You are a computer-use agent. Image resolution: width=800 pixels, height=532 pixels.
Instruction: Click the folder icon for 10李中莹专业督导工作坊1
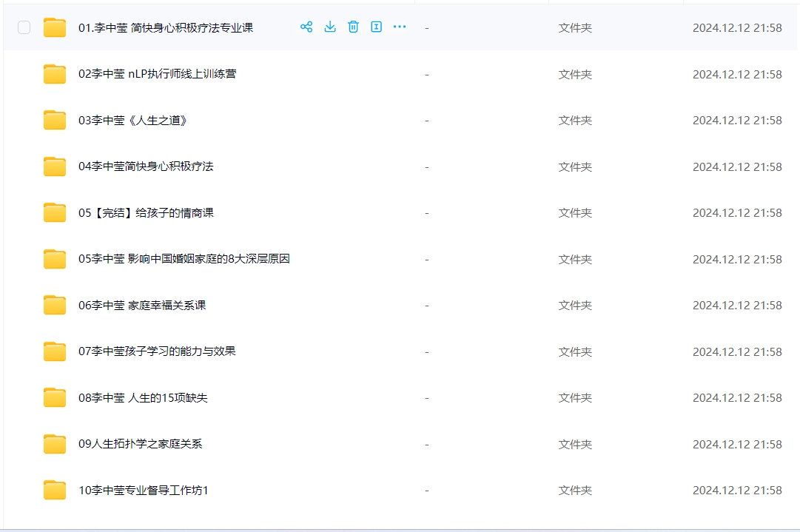coord(55,490)
